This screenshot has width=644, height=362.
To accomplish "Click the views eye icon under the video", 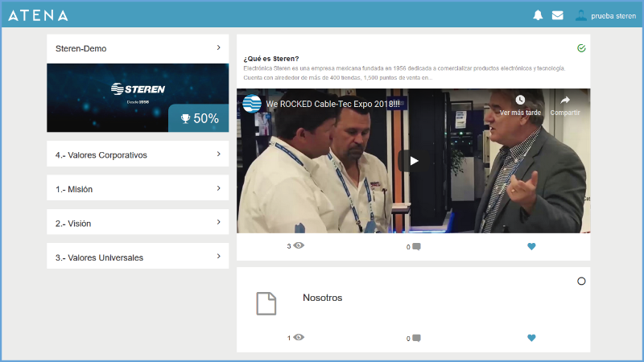I will coord(299,245).
